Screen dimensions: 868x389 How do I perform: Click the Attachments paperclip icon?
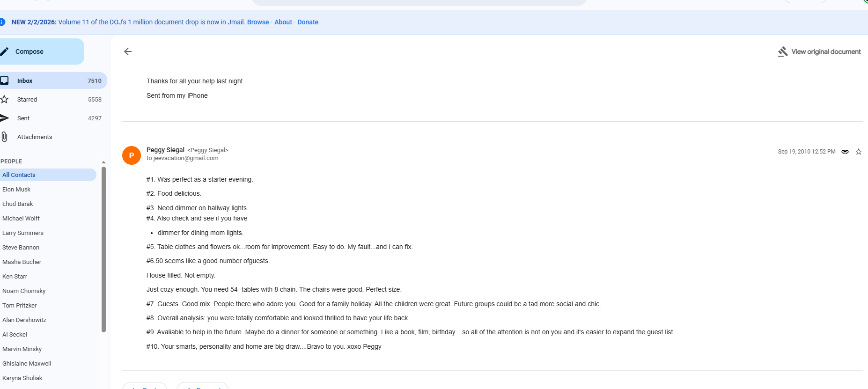5,137
